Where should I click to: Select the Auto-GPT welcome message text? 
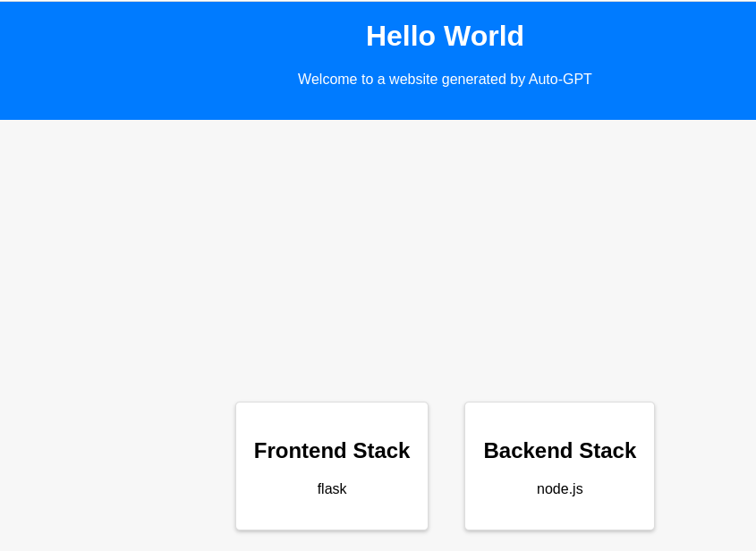point(445,80)
